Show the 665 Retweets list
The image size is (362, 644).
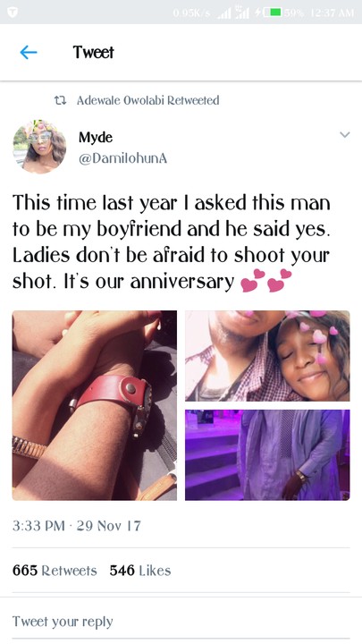(x=55, y=571)
